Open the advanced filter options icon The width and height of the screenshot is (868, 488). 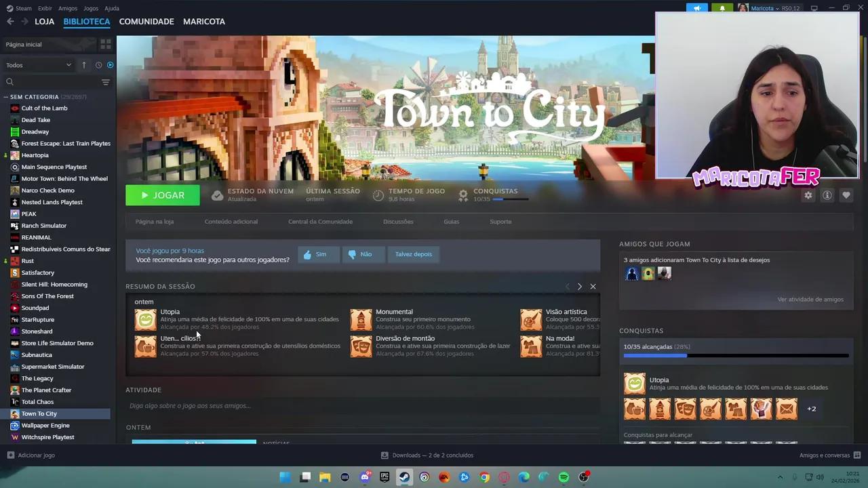click(106, 82)
